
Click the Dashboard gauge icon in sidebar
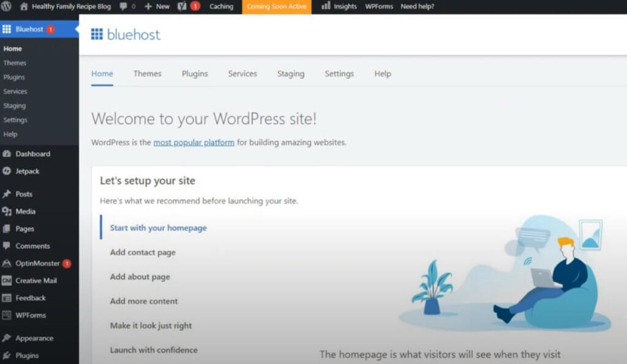click(7, 154)
